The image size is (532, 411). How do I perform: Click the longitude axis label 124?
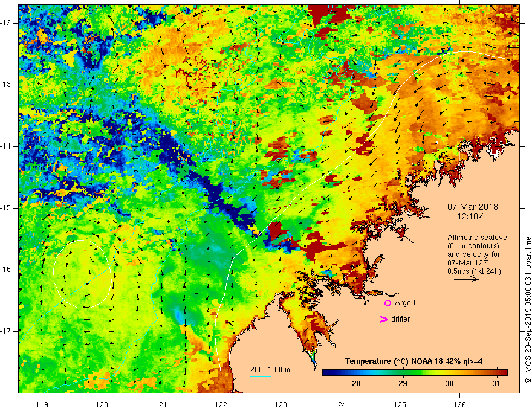click(340, 404)
